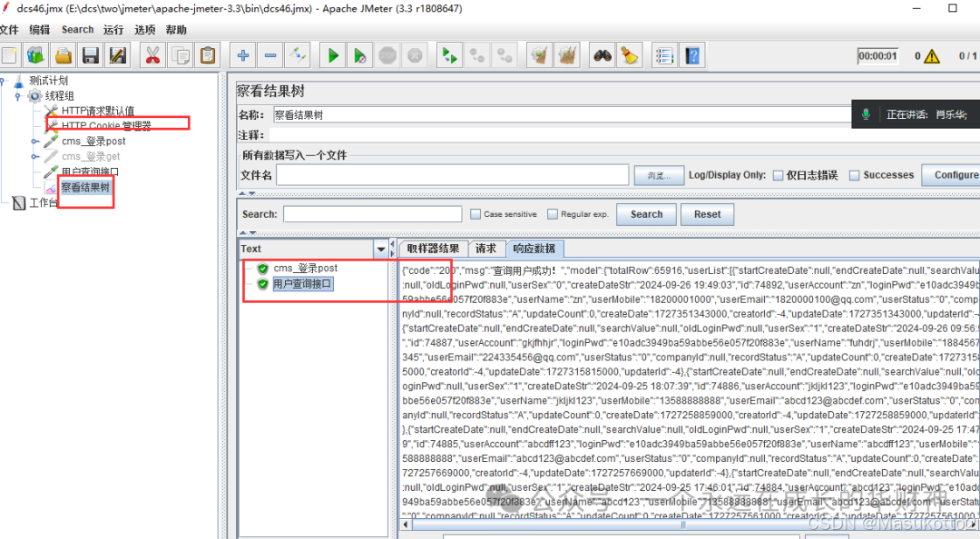This screenshot has width=980, height=539.
Task: Switch to the 请求 tab
Action: tap(485, 249)
